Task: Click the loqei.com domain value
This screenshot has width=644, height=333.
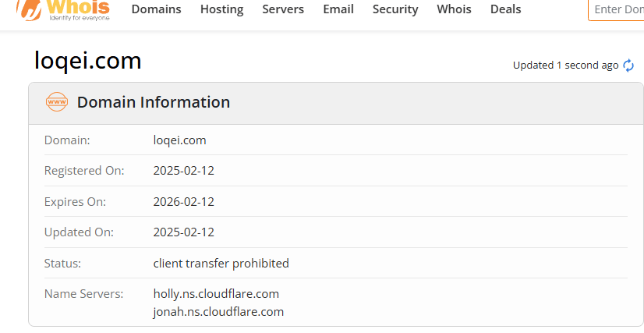Action: (x=179, y=140)
